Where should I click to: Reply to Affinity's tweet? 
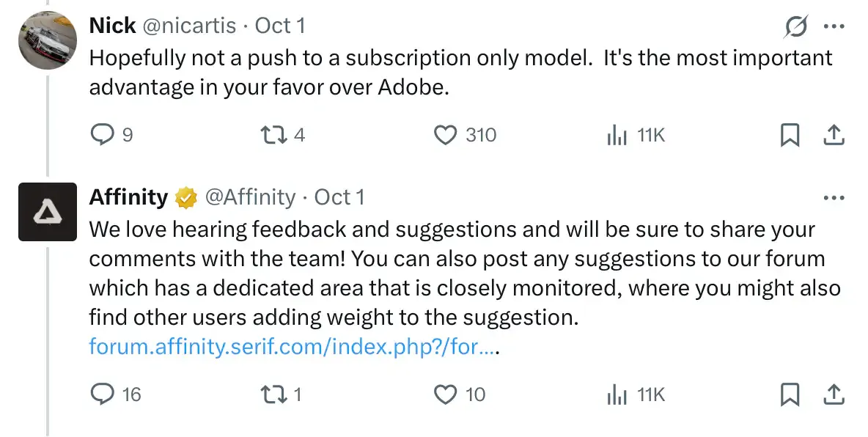pos(102,394)
